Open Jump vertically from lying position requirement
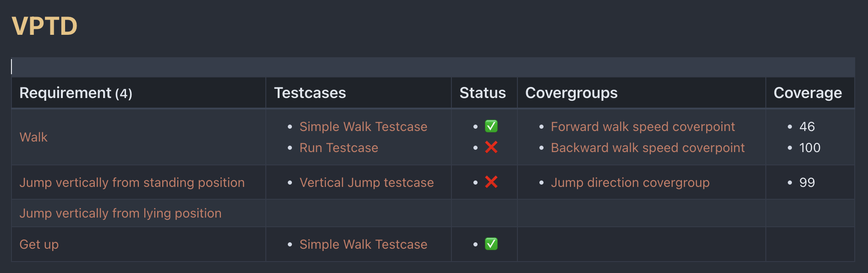The width and height of the screenshot is (868, 273). coord(121,213)
